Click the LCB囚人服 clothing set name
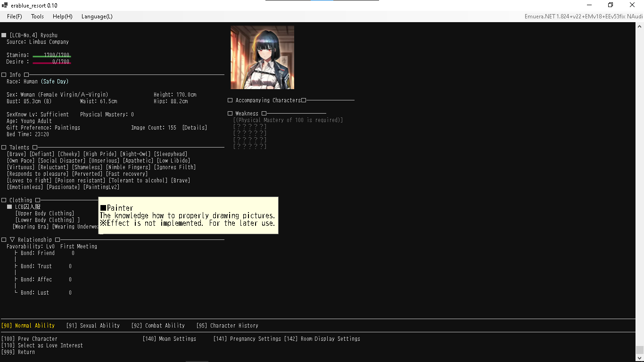Screen dimensions: 644x362 (28, 207)
